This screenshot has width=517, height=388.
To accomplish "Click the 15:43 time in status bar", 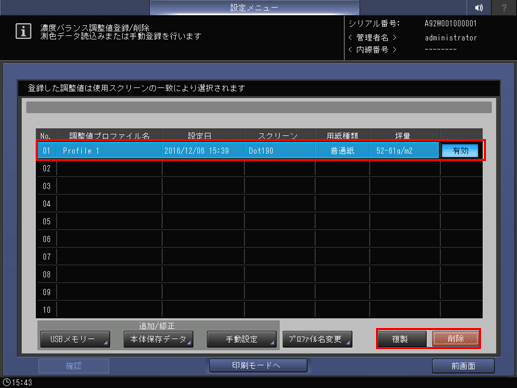I will click(22, 382).
